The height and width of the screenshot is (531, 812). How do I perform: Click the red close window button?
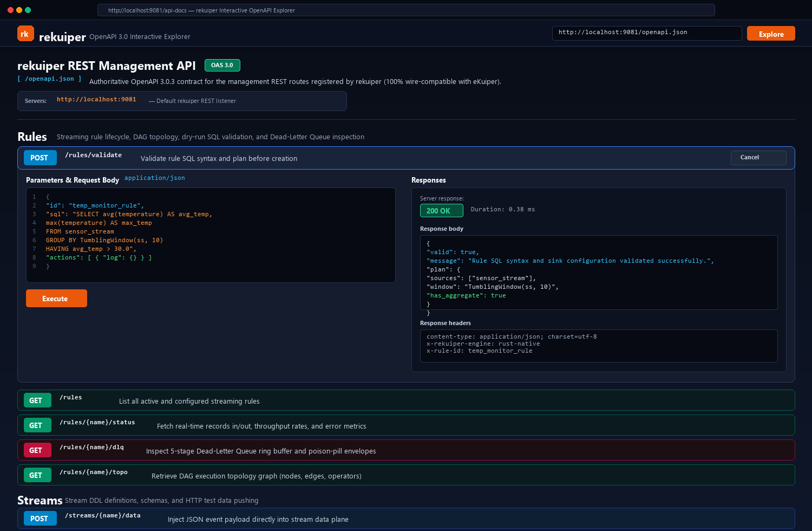[x=10, y=10]
